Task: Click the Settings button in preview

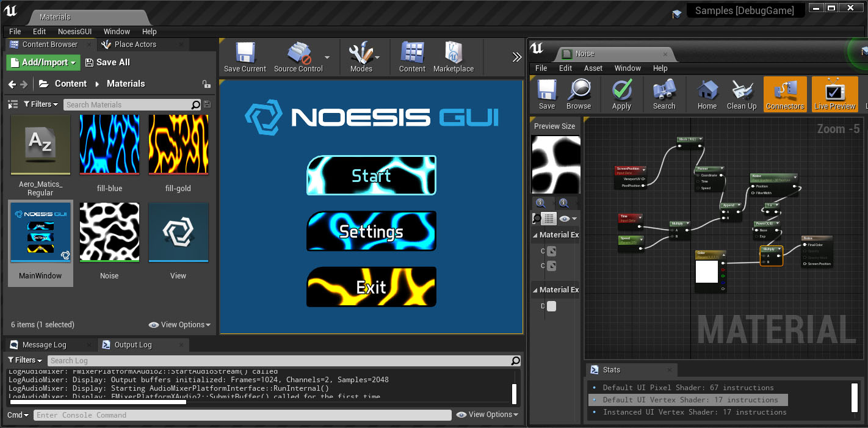Action: 371,231
